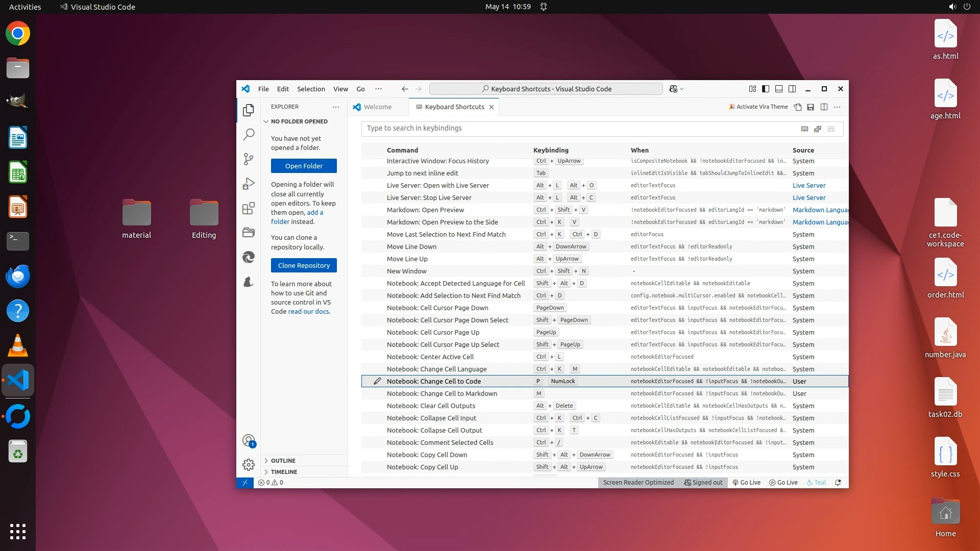
Task: Toggle Panel layout button in title bar
Action: (779, 89)
